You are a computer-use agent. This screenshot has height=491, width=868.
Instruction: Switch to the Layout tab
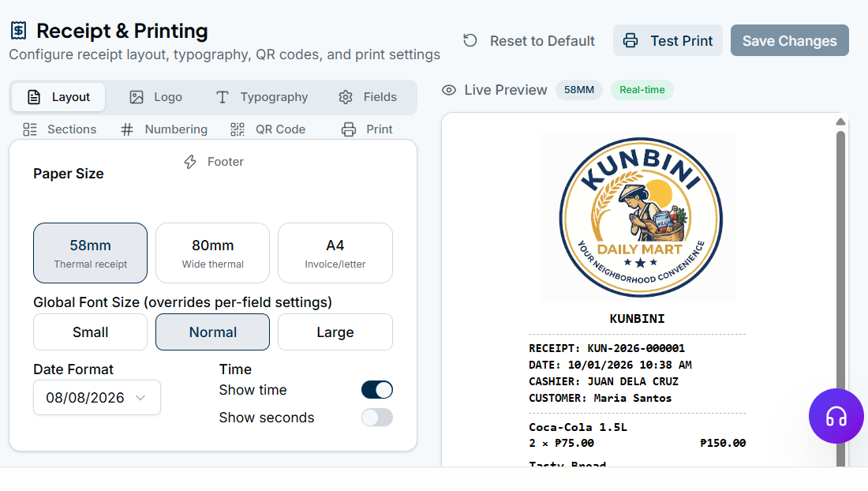(x=58, y=97)
